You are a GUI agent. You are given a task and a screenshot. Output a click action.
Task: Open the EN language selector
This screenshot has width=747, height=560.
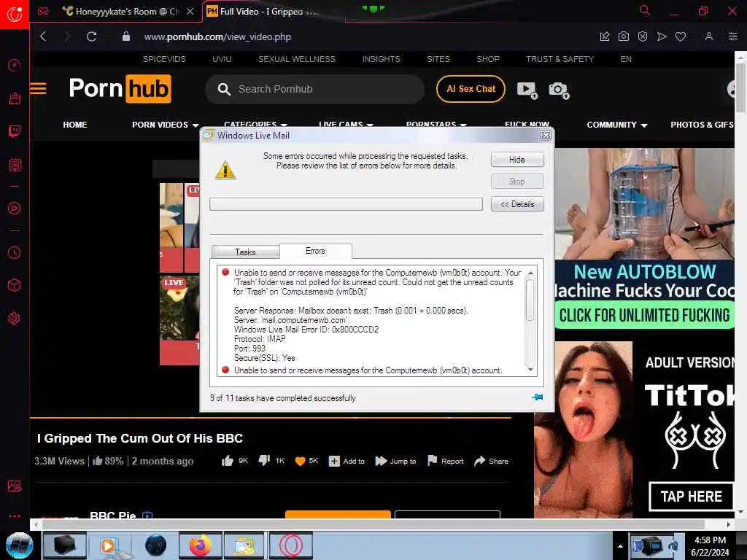[626, 59]
